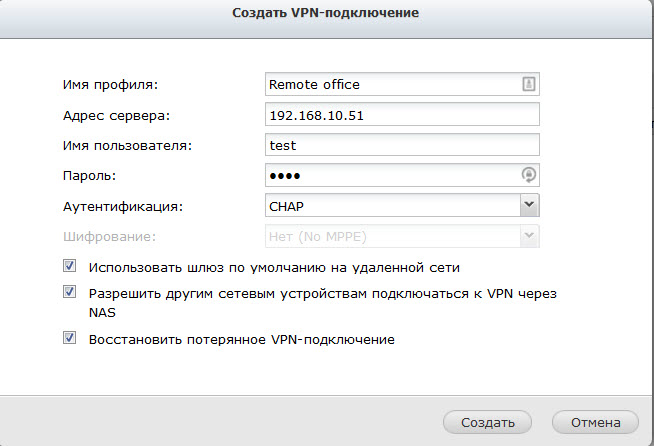
Task: Cancel with the Отмена button
Action: [595, 423]
